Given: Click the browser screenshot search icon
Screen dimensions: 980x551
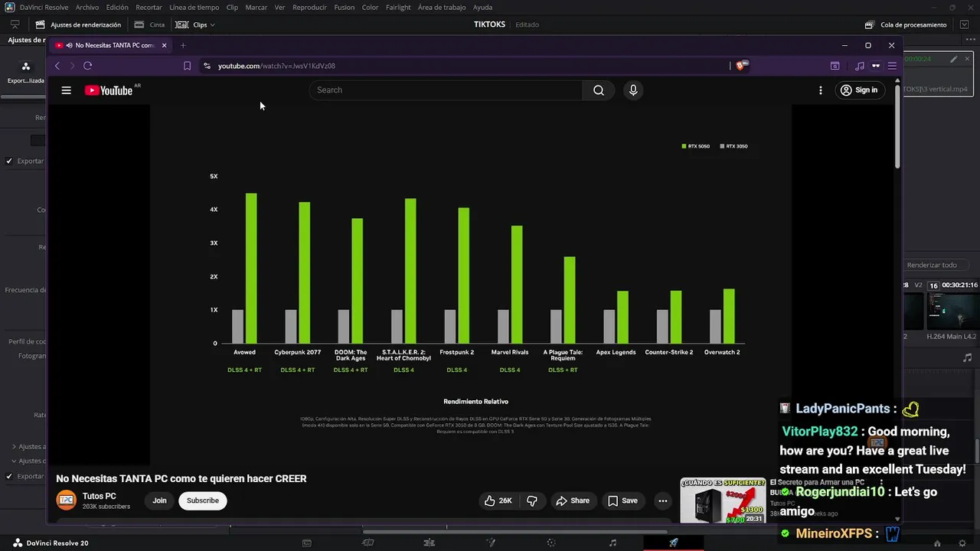Looking at the screenshot, I should pyautogui.click(x=835, y=66).
